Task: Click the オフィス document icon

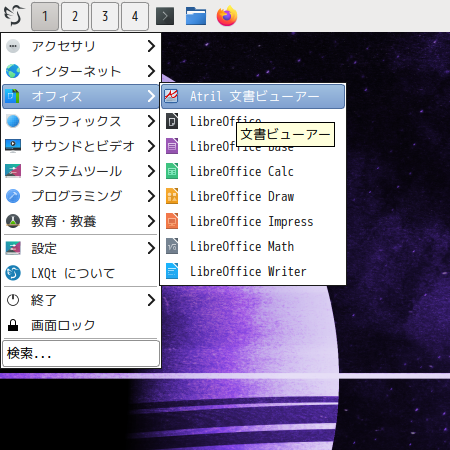Action: tap(13, 96)
